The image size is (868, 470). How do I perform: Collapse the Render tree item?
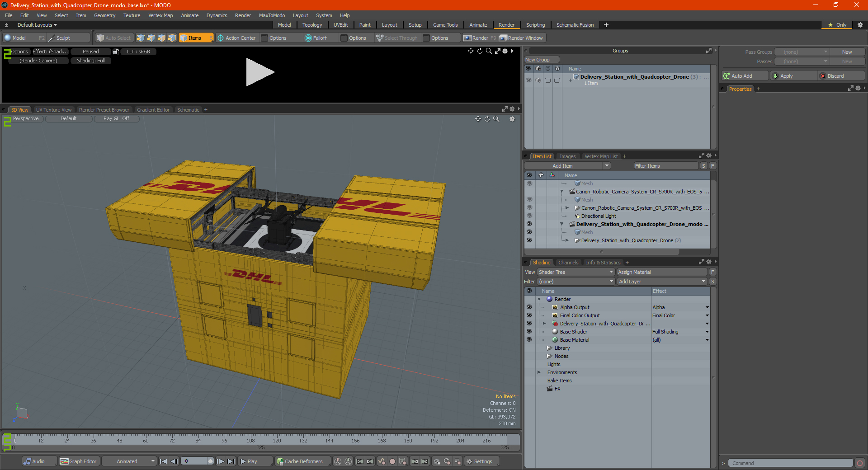[539, 299]
